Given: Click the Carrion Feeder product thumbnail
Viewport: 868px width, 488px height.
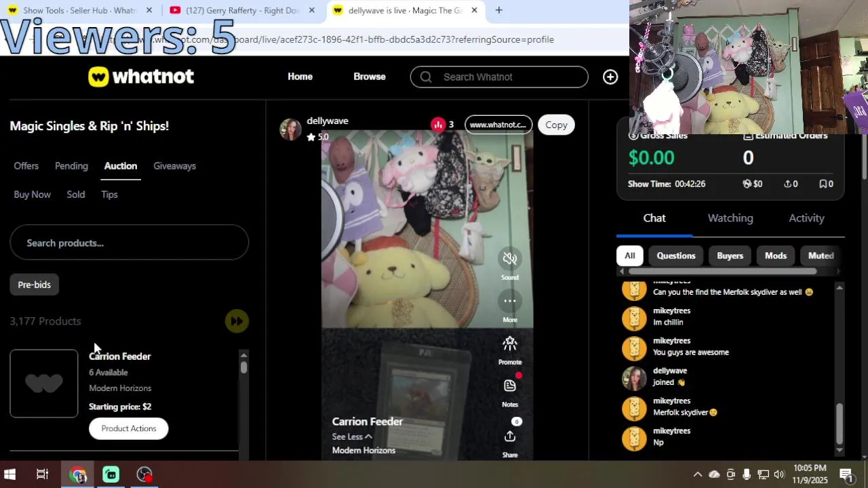Looking at the screenshot, I should tap(44, 384).
